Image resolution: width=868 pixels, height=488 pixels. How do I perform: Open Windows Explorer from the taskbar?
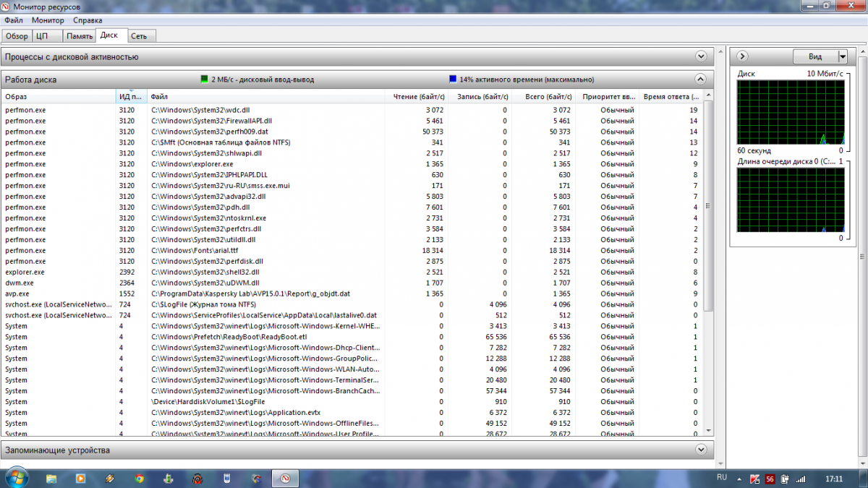pos(51,478)
